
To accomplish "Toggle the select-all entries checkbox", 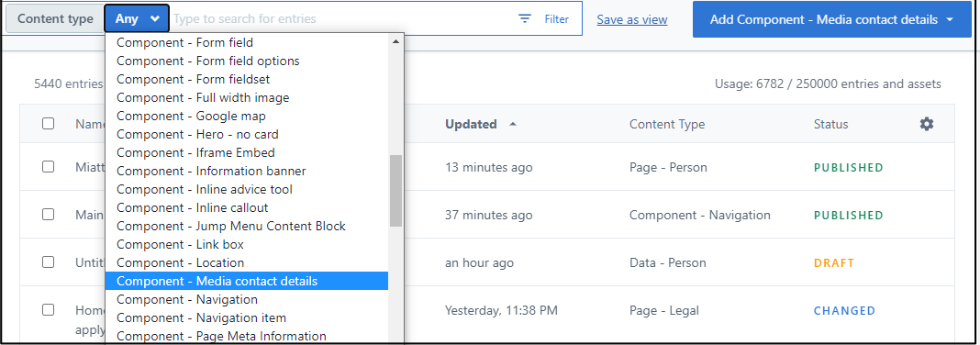I will point(48,124).
